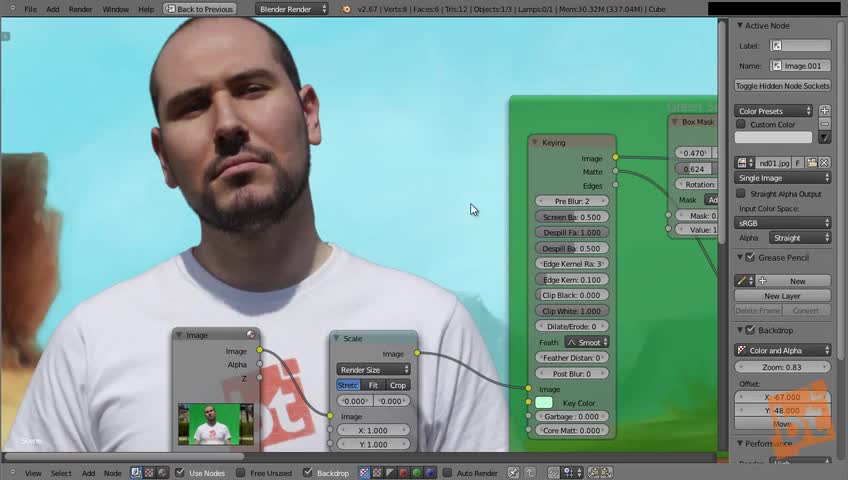
Task: Click the pin node tree icon in header
Action: (x=513, y=473)
